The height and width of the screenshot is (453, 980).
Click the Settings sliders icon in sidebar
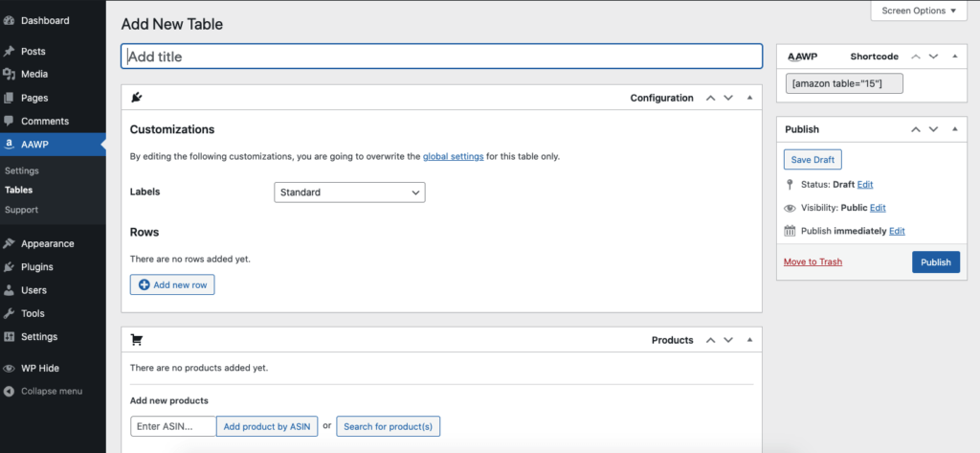coord(9,336)
